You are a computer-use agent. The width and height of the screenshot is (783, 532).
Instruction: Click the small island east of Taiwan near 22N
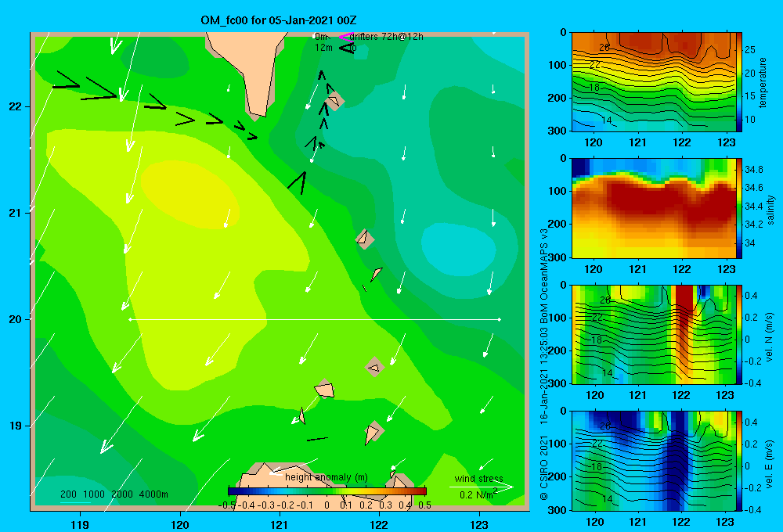point(334,101)
